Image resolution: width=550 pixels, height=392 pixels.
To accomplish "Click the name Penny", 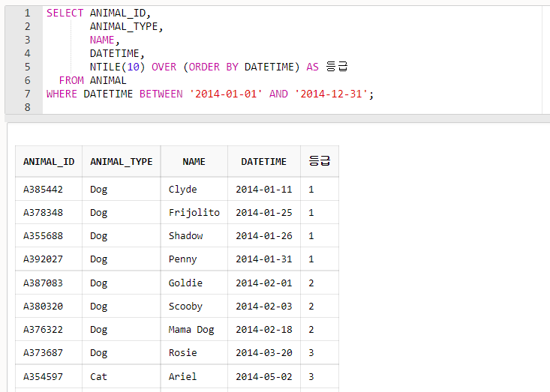I will pyautogui.click(x=183, y=259).
